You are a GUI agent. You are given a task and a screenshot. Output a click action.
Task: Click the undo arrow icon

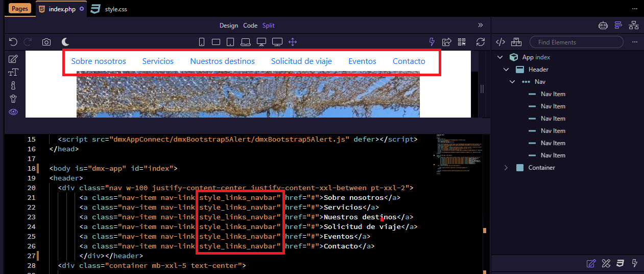point(13,42)
